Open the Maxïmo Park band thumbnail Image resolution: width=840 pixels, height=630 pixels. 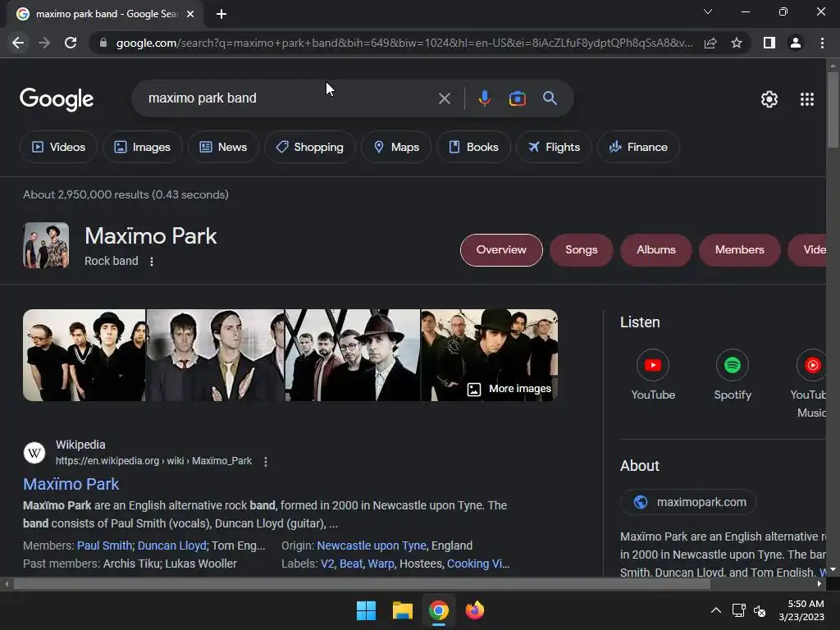click(x=46, y=245)
